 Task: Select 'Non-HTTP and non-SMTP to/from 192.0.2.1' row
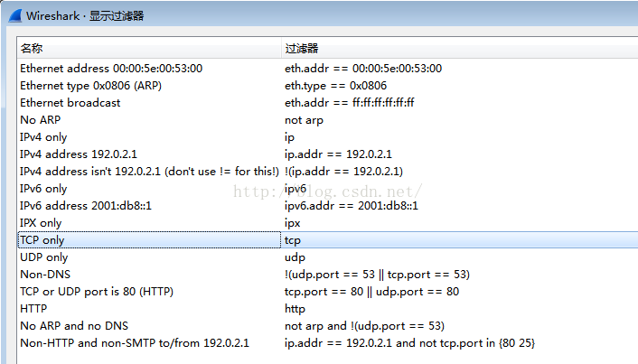(328, 343)
